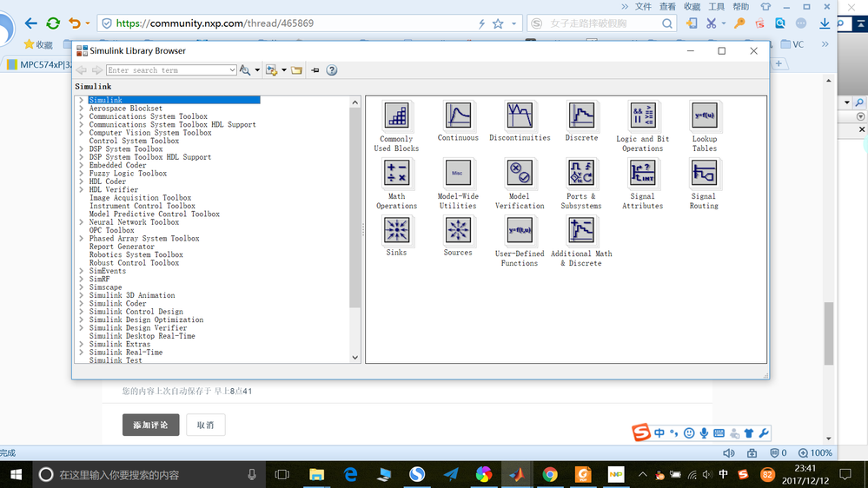Open the Discontinuities library
Screen dimensions: 868x488
pyautogui.click(x=520, y=116)
